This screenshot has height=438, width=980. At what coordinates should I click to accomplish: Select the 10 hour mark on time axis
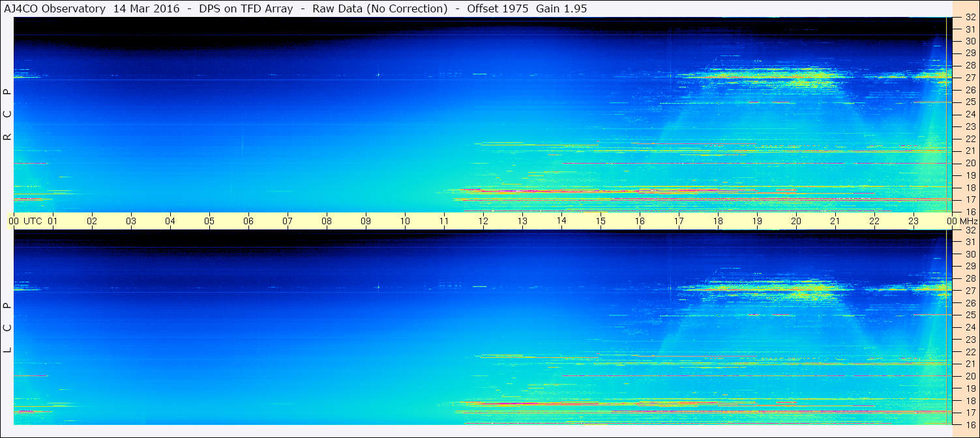tap(405, 221)
